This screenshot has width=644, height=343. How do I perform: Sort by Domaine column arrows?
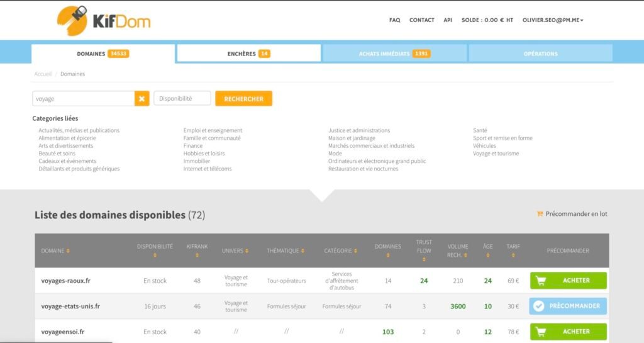tap(68, 251)
